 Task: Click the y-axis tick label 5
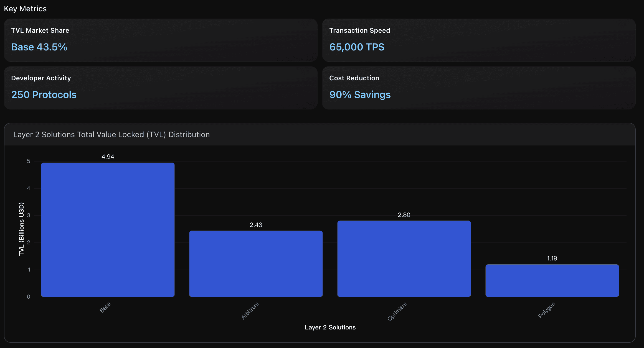(x=29, y=161)
